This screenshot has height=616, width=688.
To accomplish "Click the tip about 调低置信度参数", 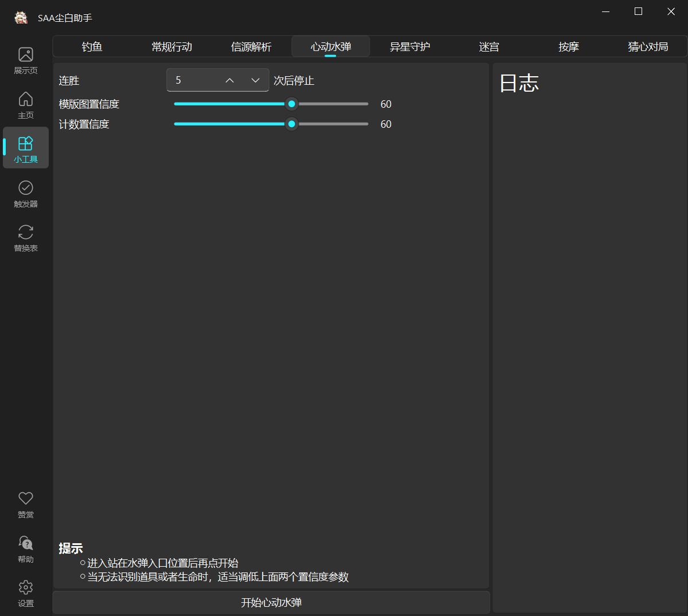I will pos(218,577).
